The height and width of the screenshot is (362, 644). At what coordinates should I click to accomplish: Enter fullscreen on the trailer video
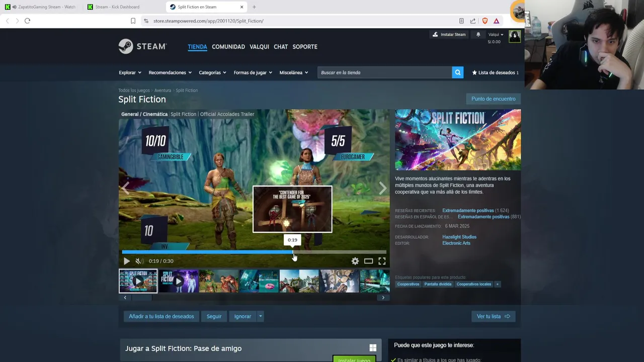[382, 261]
